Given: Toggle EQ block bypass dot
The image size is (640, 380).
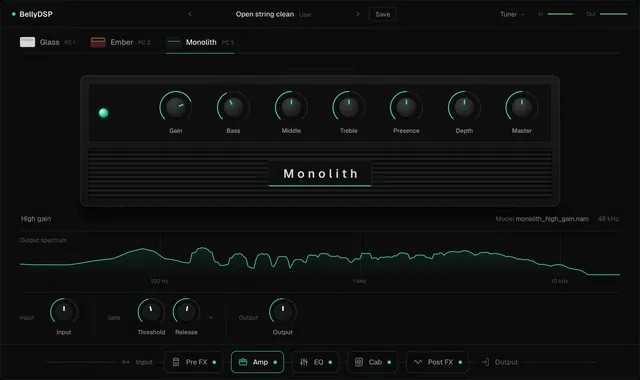Looking at the screenshot, I should tap(330, 362).
